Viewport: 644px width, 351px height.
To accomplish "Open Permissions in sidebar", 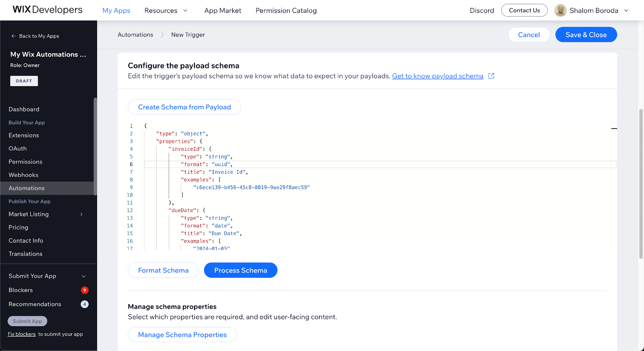I will tap(25, 162).
